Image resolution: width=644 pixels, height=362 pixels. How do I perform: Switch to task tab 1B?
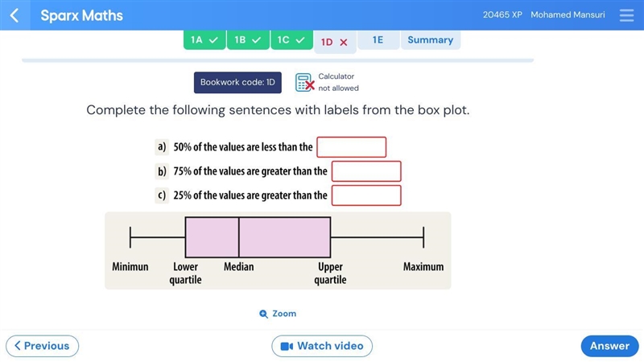[248, 39]
